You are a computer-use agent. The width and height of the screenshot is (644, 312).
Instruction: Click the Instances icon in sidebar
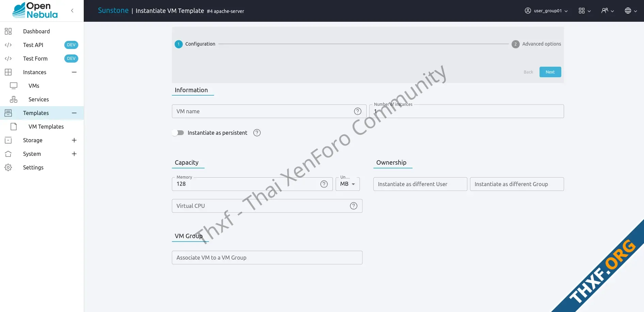tap(8, 72)
